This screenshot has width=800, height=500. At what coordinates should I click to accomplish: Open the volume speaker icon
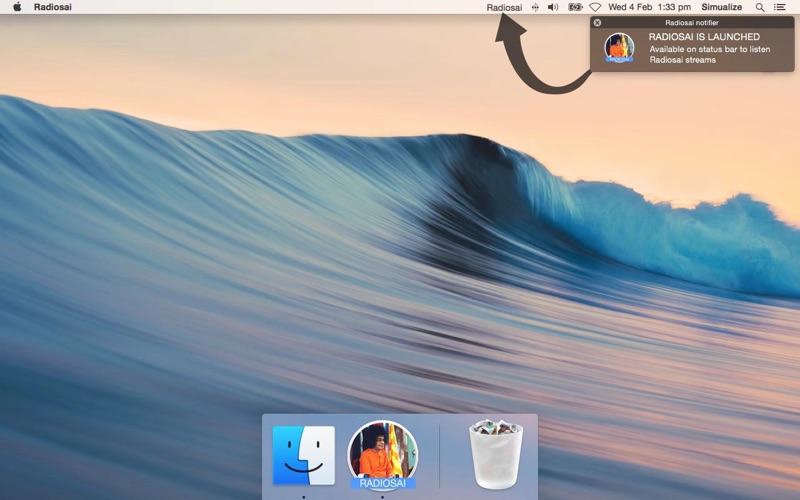coord(553,7)
